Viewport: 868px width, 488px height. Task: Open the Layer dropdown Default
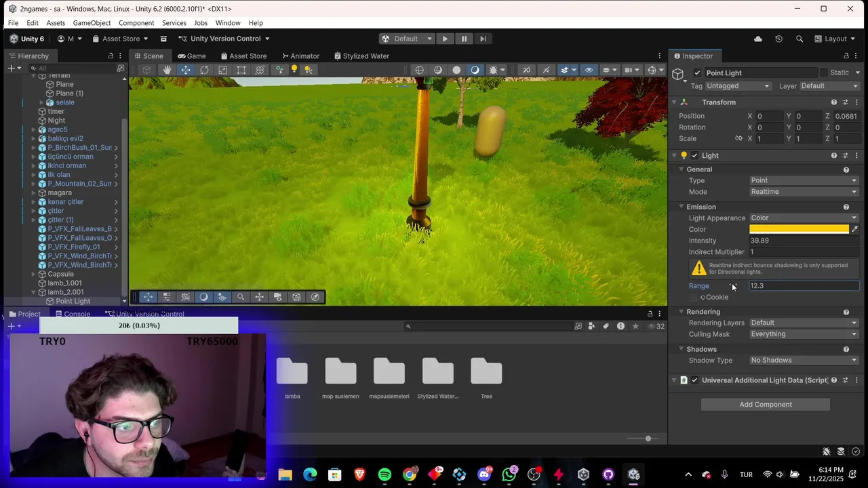[x=830, y=86]
